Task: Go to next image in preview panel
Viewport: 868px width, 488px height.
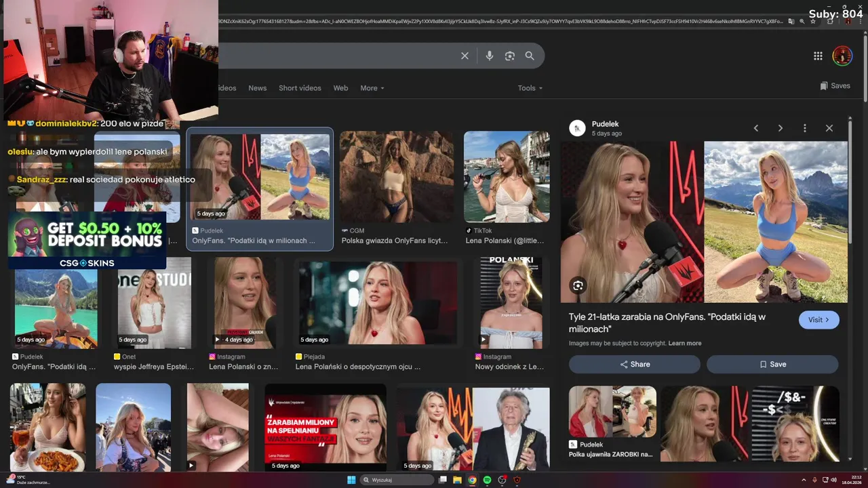Action: click(x=780, y=128)
